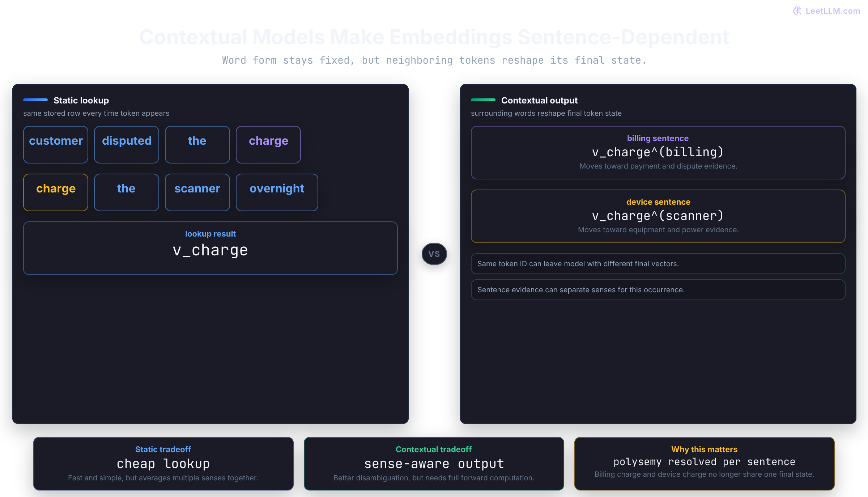The height and width of the screenshot is (497, 868).
Task: Click the 'Contextual tradeoff' card title
Action: [x=434, y=449]
